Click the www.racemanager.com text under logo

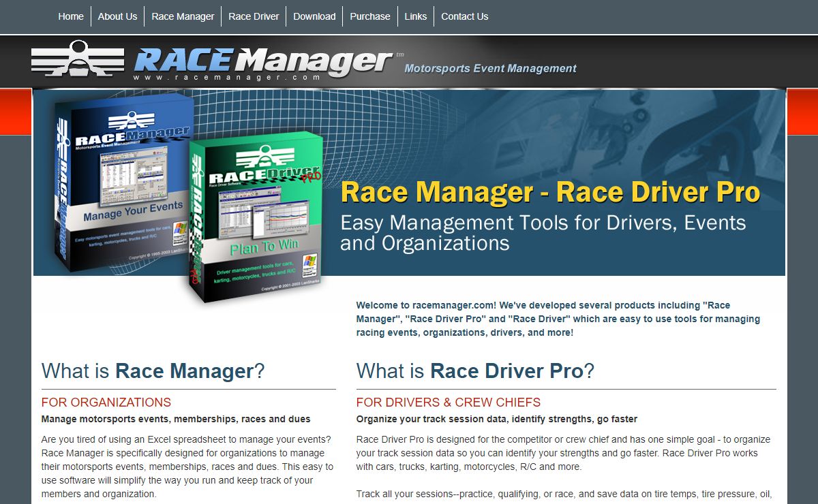[227, 78]
